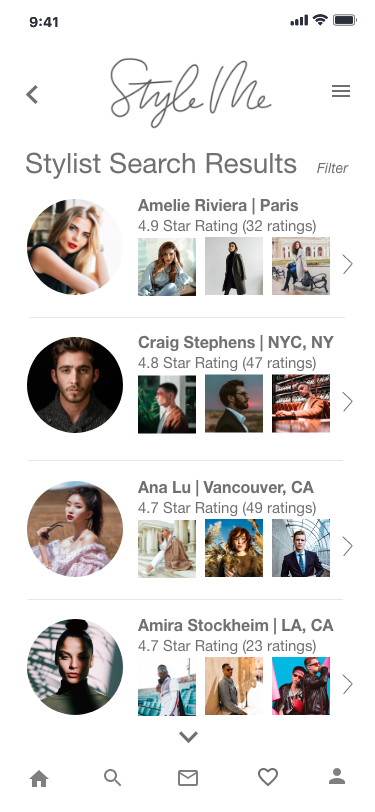The height and width of the screenshot is (812, 375).
Task: Select Ana Lu's circular profile photo
Action: click(75, 529)
